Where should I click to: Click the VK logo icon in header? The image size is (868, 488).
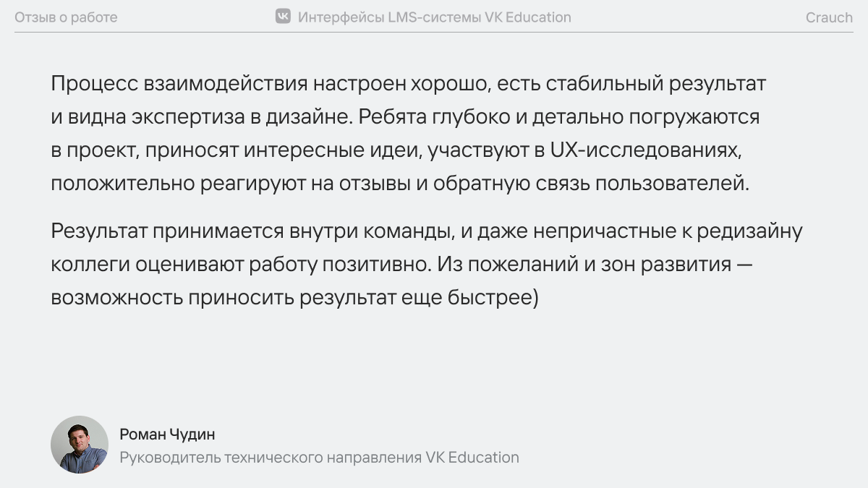(283, 17)
